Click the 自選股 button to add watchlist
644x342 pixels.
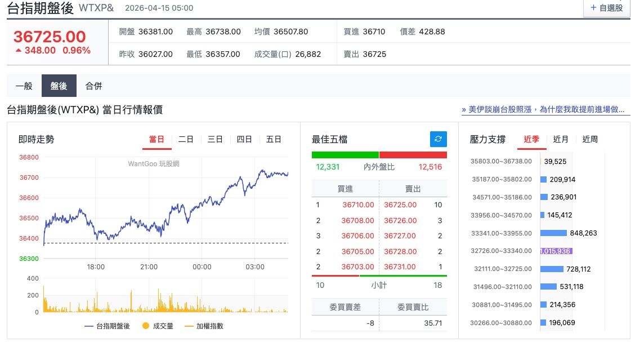click(x=606, y=7)
